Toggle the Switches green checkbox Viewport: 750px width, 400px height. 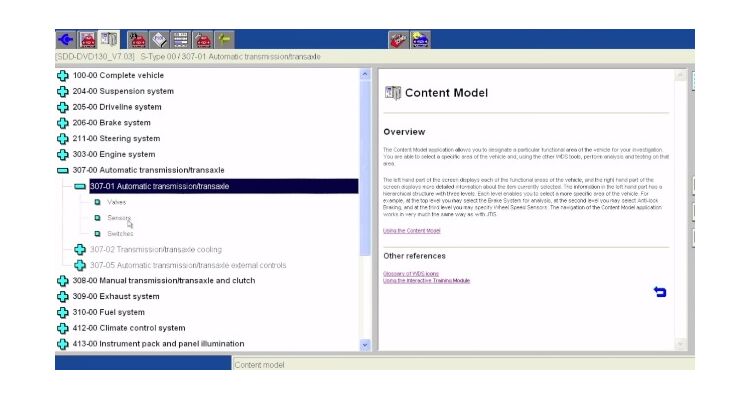point(97,234)
